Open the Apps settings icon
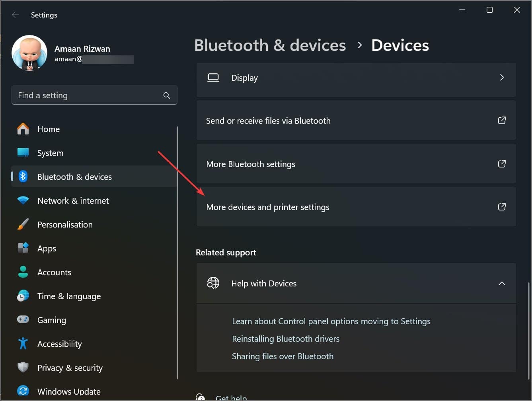532x401 pixels. (23, 248)
